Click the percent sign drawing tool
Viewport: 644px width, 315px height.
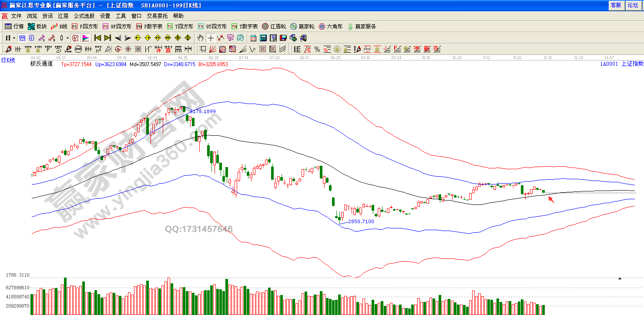coord(317,49)
